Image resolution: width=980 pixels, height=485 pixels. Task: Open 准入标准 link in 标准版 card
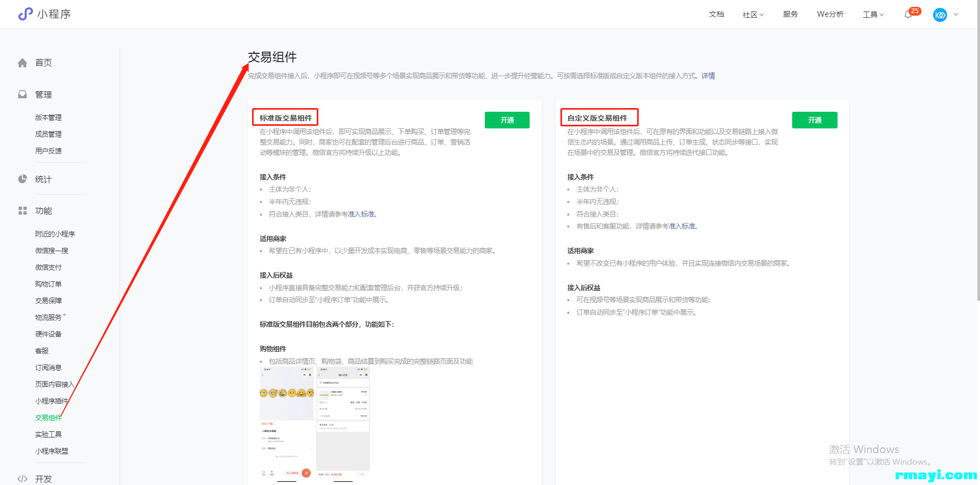(x=362, y=214)
